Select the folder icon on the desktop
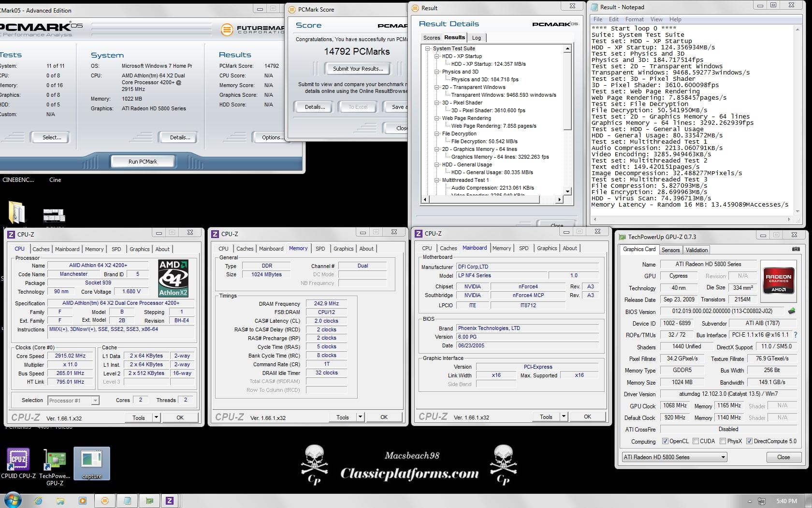Image resolution: width=812 pixels, height=508 pixels. click(17, 212)
